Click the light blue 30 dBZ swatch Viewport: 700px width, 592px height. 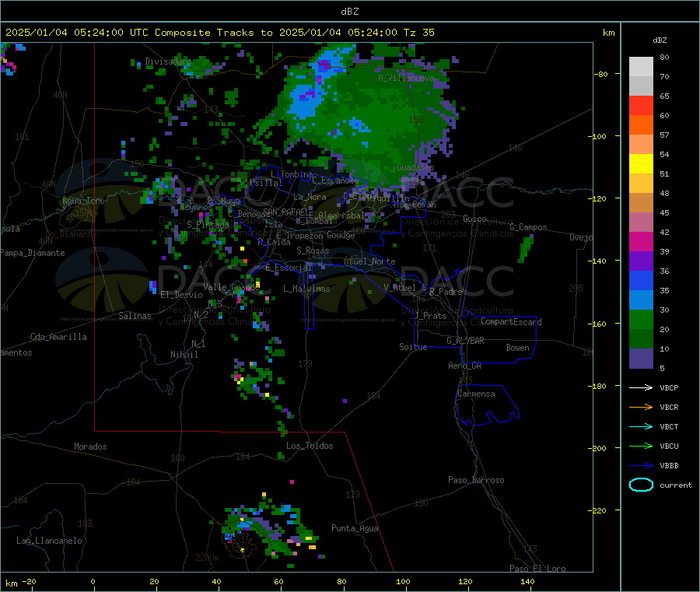click(x=641, y=300)
